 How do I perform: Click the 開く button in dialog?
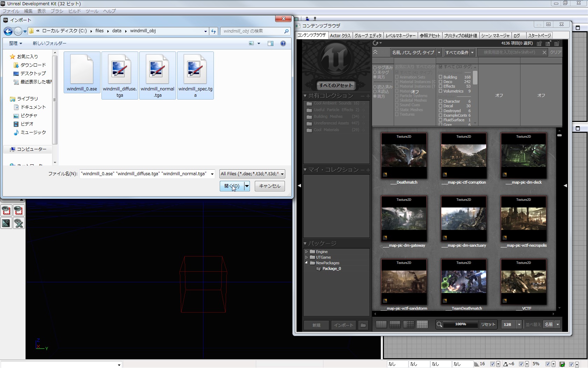tap(232, 186)
